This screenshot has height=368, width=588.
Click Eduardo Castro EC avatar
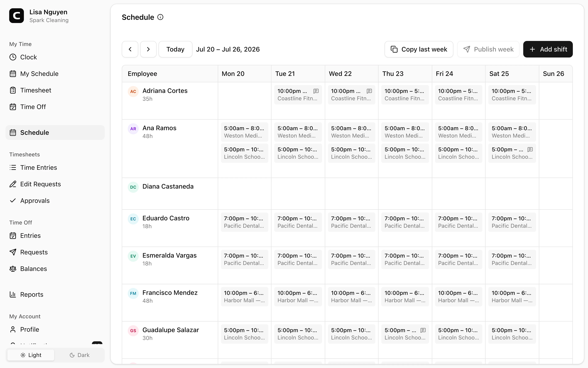coord(133,219)
